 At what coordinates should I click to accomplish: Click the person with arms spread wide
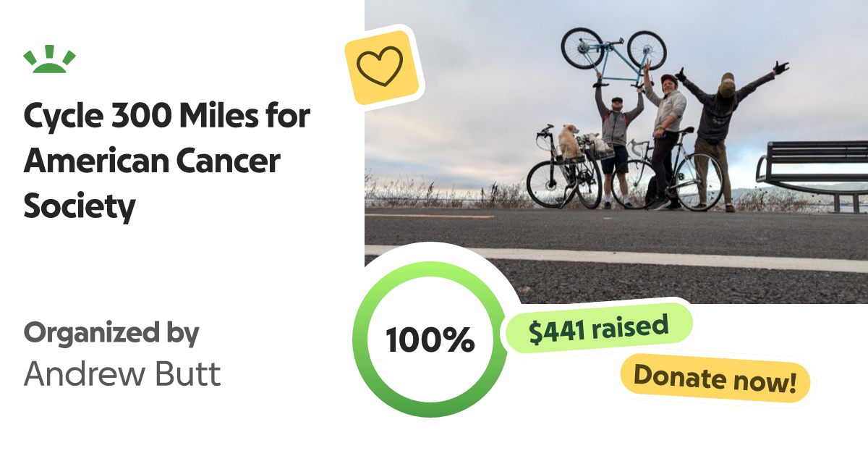tap(725, 123)
